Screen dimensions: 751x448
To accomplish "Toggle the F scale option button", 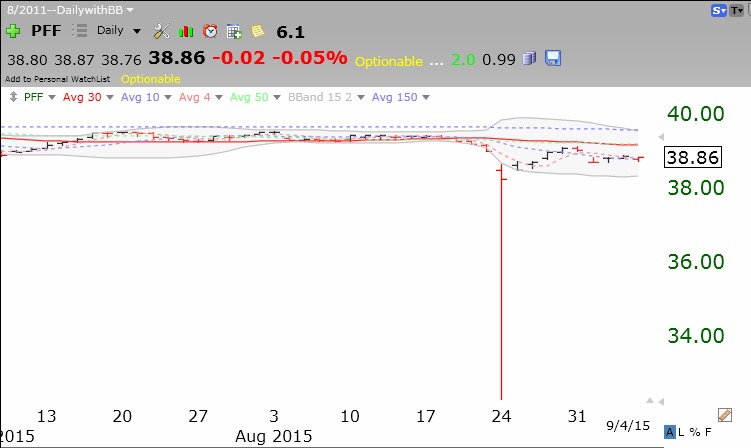I will (x=708, y=432).
